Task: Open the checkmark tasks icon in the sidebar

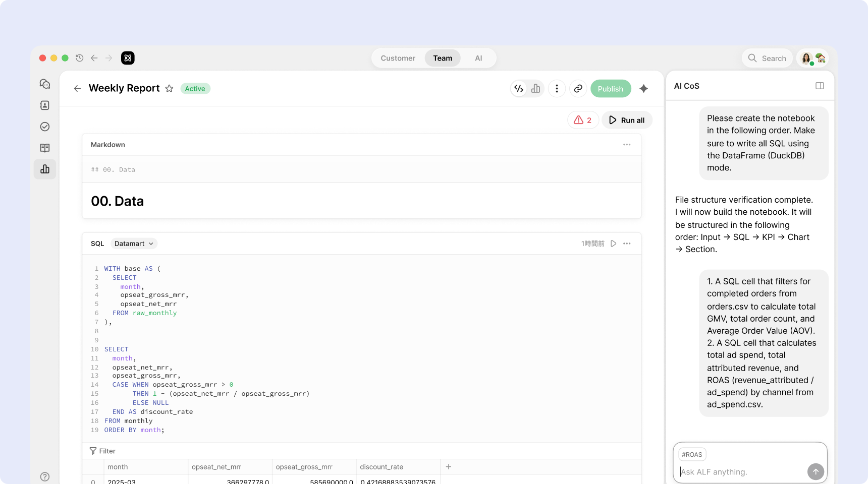Action: coord(45,127)
